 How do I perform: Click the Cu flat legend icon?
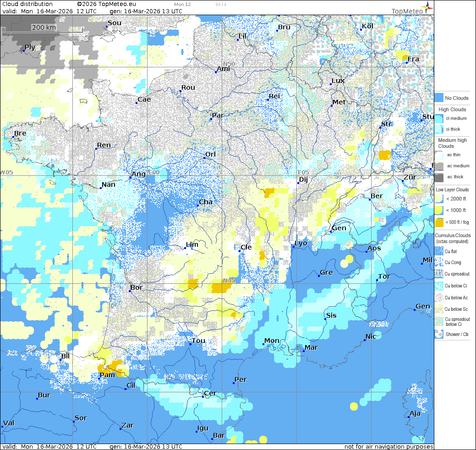click(x=438, y=251)
